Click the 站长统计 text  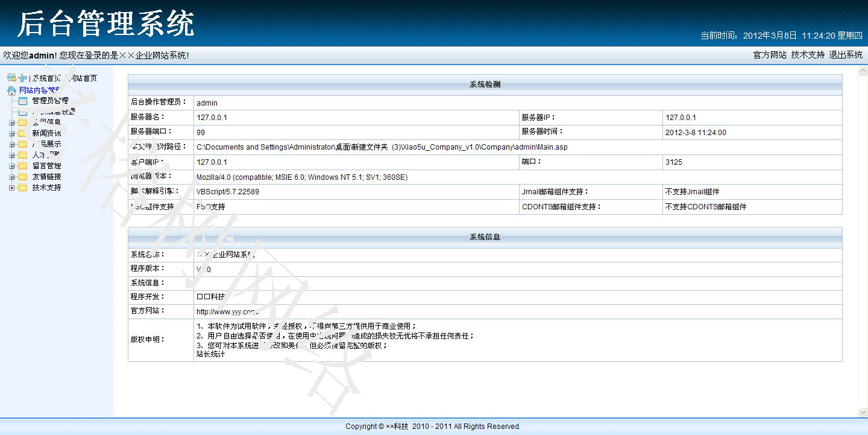pyautogui.click(x=211, y=354)
